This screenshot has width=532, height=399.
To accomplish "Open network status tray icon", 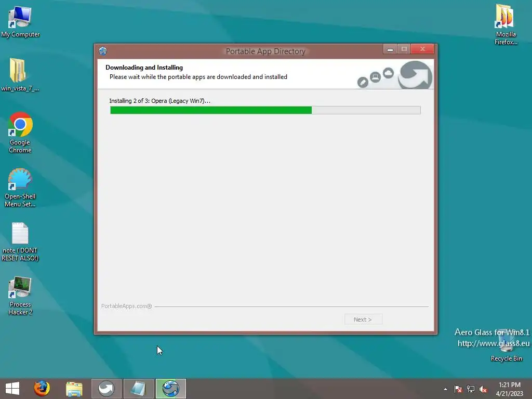I will (x=471, y=389).
